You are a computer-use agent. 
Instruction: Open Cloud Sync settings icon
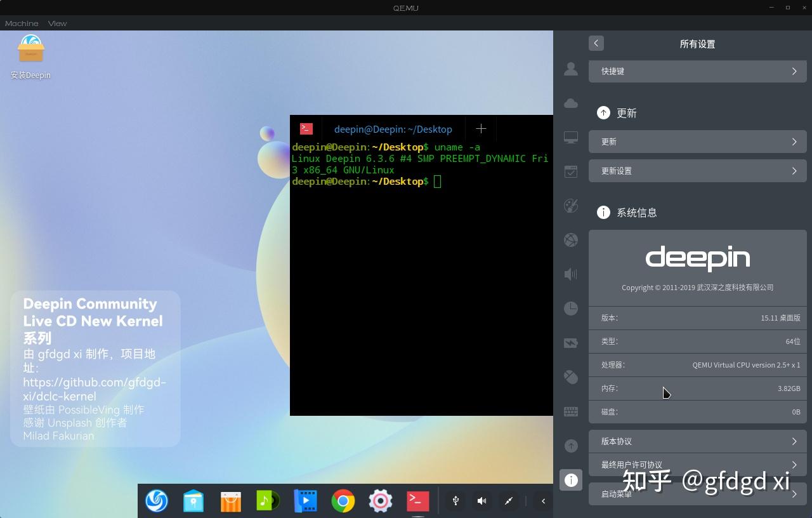570,103
